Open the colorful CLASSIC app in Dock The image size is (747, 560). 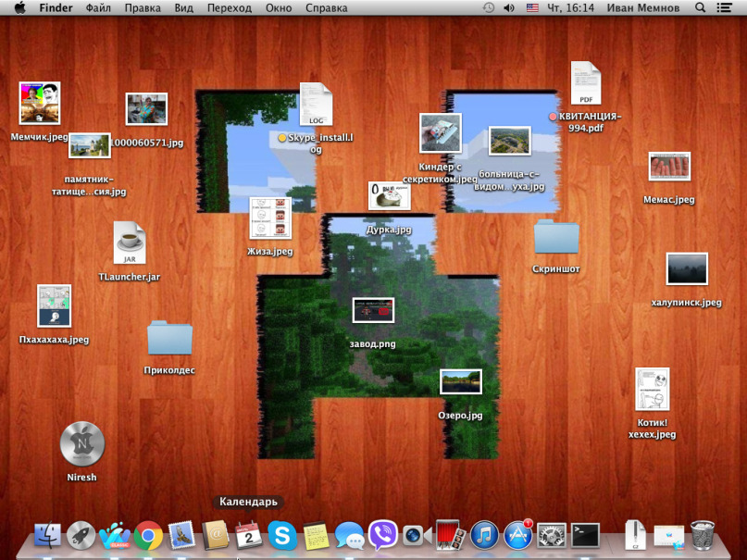(x=115, y=535)
